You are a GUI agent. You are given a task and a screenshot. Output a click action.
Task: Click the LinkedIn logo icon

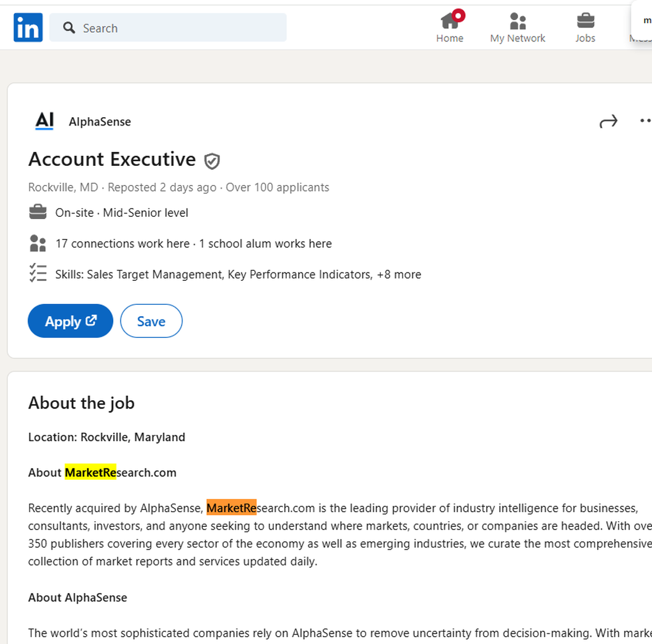(x=28, y=27)
